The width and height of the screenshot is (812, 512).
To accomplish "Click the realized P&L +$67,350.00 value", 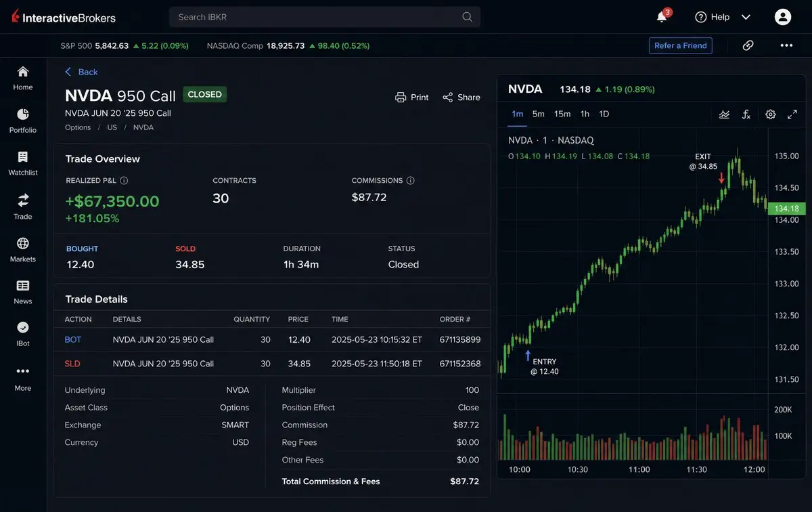I will click(112, 201).
